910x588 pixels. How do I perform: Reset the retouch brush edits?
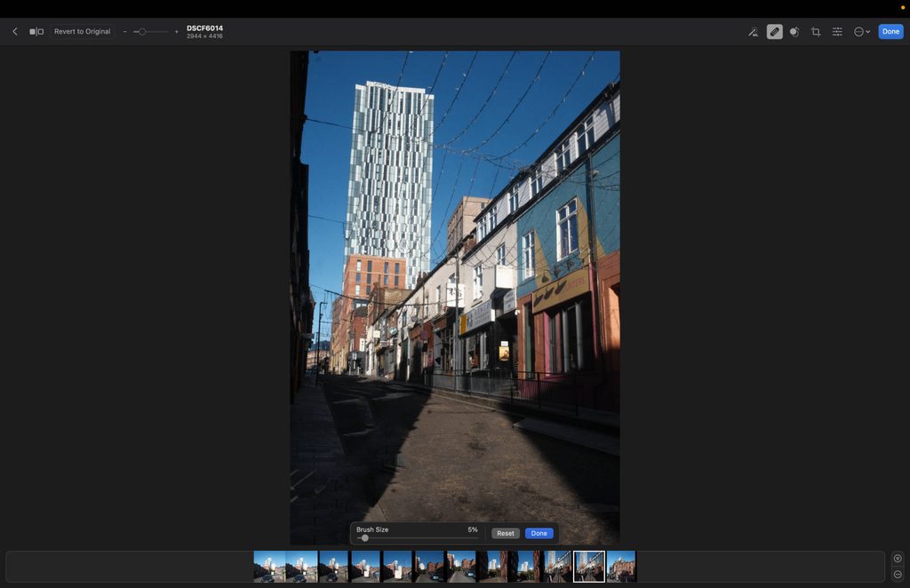[x=505, y=533]
